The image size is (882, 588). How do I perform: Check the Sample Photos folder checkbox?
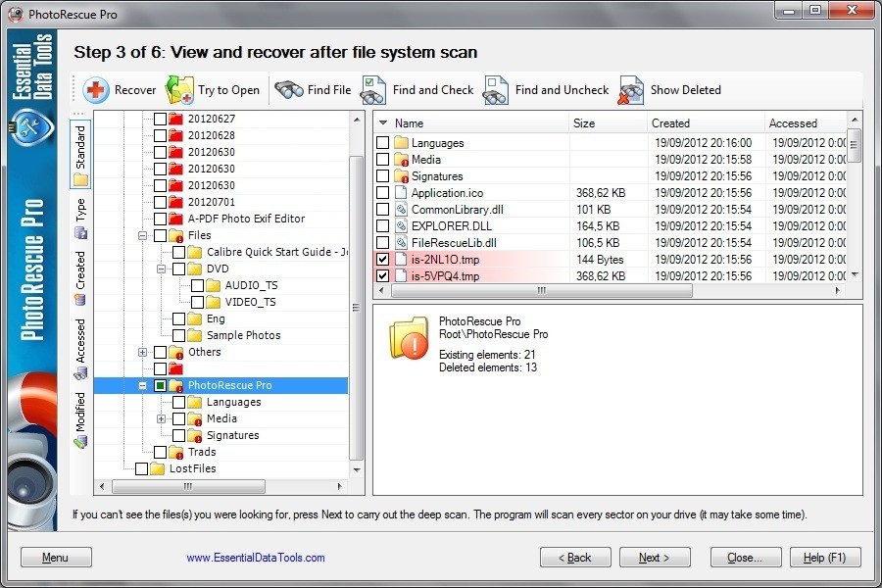[x=179, y=335]
